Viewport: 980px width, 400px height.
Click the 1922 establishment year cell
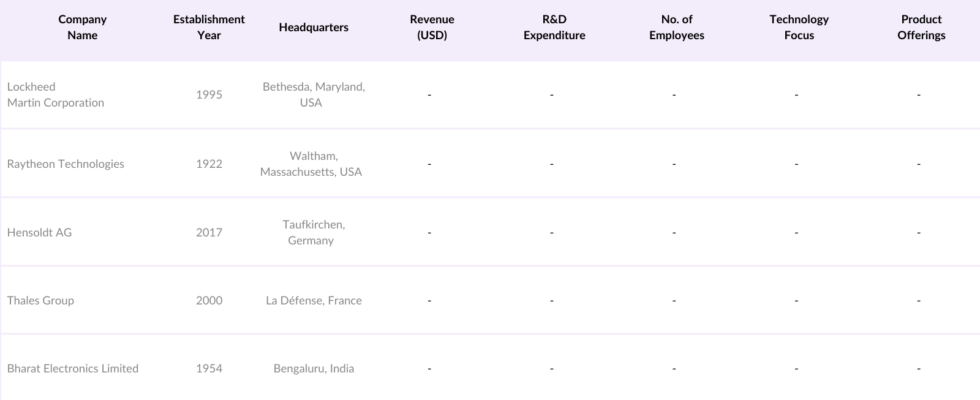209,164
